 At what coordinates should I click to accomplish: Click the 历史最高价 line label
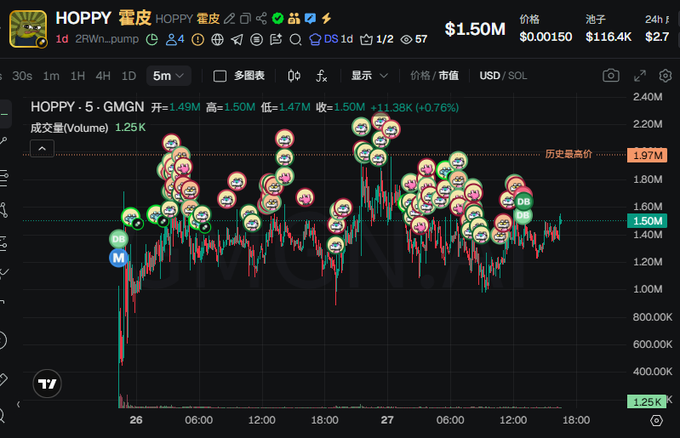[568, 154]
